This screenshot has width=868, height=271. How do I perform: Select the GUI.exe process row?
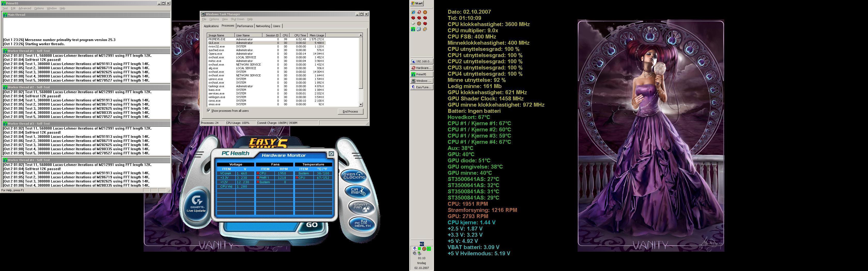click(x=266, y=43)
